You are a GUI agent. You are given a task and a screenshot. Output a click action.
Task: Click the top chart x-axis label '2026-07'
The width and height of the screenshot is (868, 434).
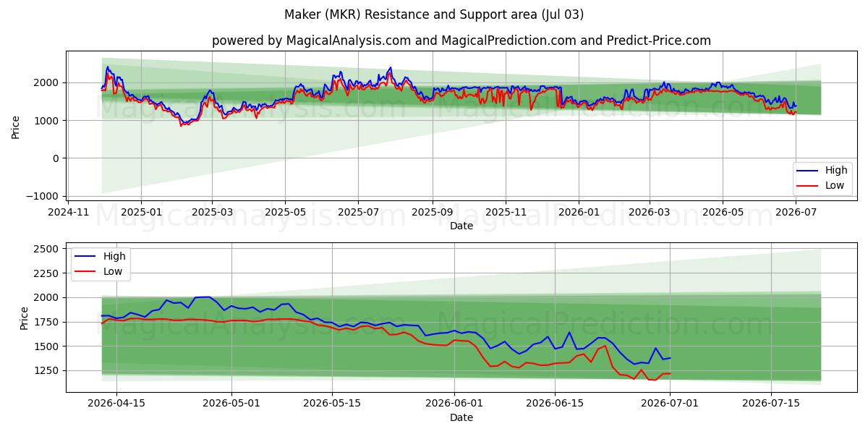(796, 212)
